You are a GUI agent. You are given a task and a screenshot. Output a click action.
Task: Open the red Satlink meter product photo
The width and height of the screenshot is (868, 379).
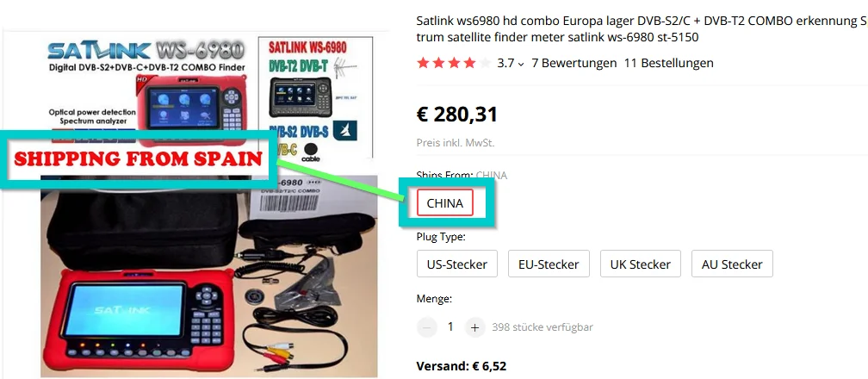(x=145, y=314)
